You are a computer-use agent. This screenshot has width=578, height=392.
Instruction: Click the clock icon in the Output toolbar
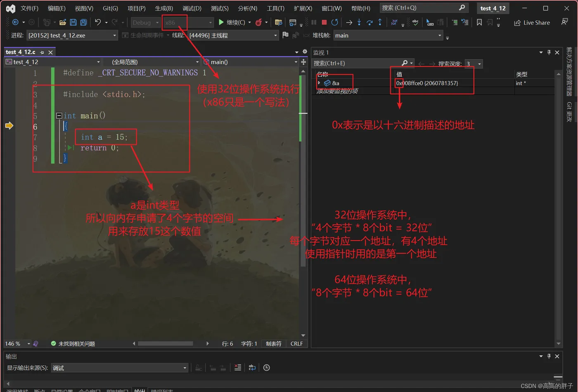point(267,367)
